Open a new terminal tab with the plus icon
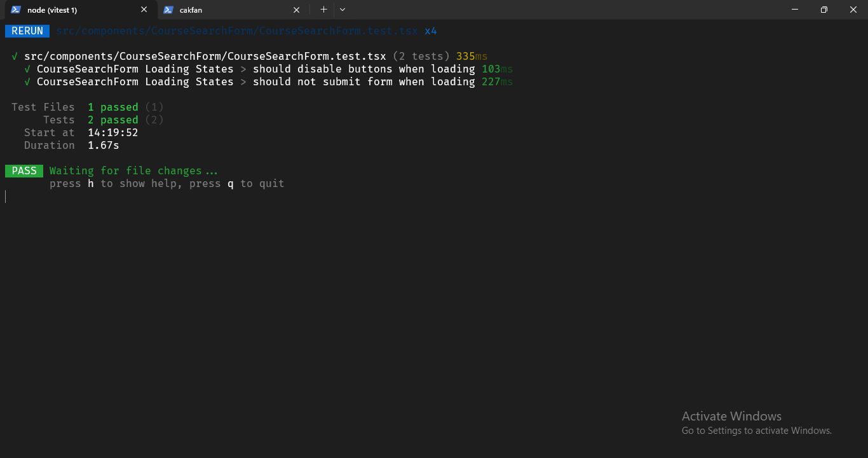The width and height of the screenshot is (868, 458). [x=323, y=10]
